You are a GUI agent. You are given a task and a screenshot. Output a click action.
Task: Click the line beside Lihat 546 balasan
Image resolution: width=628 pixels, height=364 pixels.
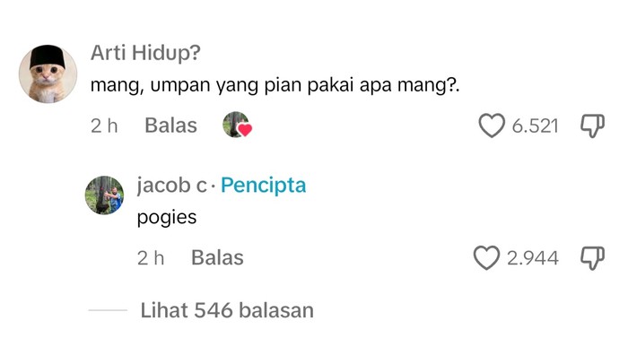(x=109, y=311)
